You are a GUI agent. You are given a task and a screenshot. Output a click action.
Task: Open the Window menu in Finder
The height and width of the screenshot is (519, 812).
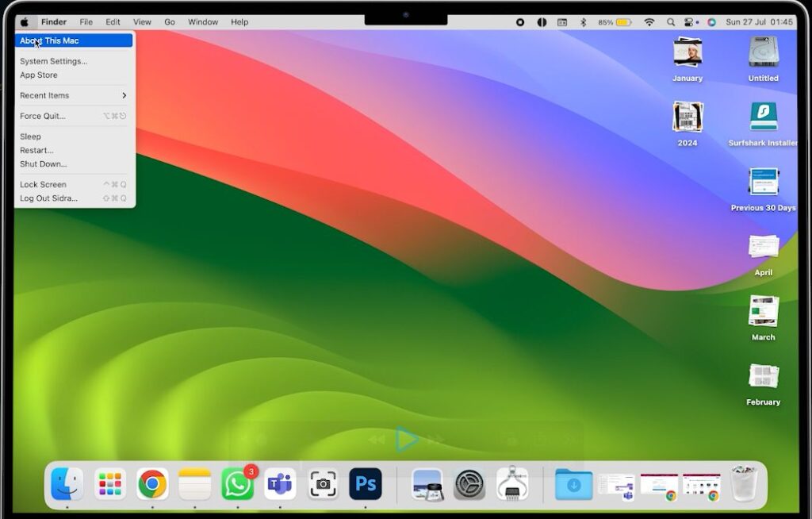coord(203,21)
